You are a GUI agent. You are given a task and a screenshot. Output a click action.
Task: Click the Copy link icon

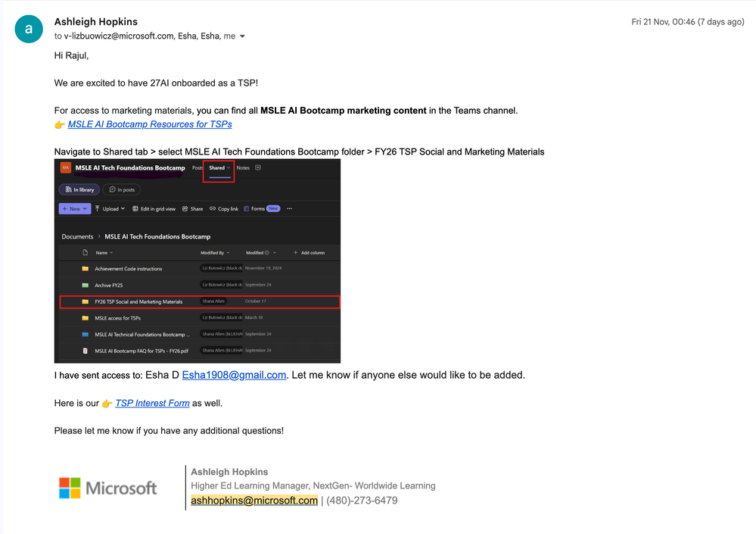213,209
